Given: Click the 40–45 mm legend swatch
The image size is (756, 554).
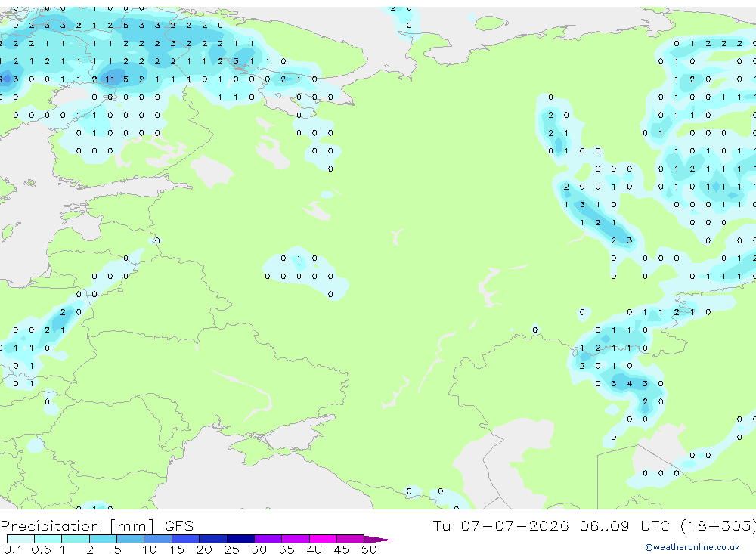Looking at the screenshot, I should coord(323,539).
